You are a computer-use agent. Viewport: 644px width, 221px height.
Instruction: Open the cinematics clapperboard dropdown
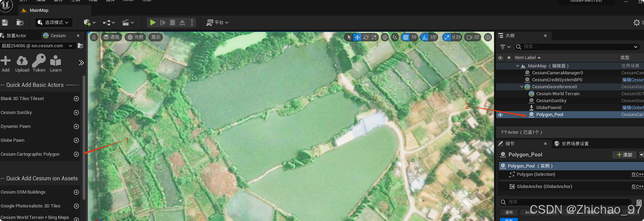click(128, 23)
